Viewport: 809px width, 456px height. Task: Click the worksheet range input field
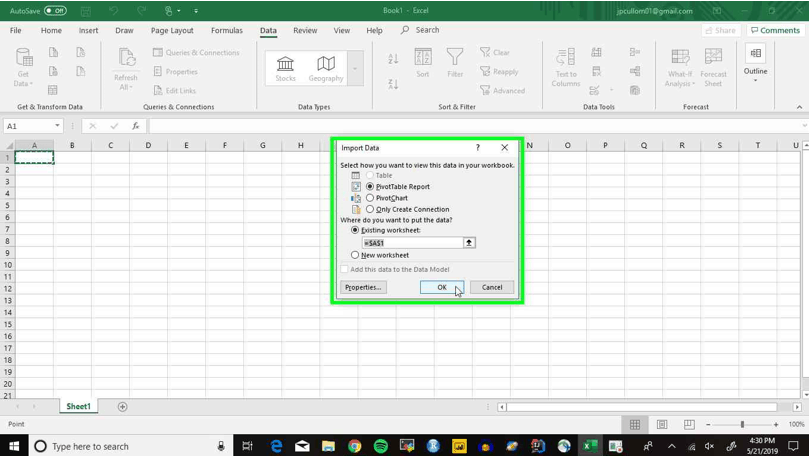pos(413,242)
